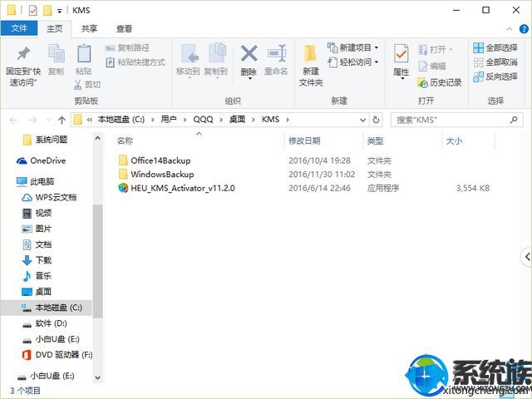Click the Cut scissors icon
Viewport: 532px width, 399px height.
tap(77, 85)
